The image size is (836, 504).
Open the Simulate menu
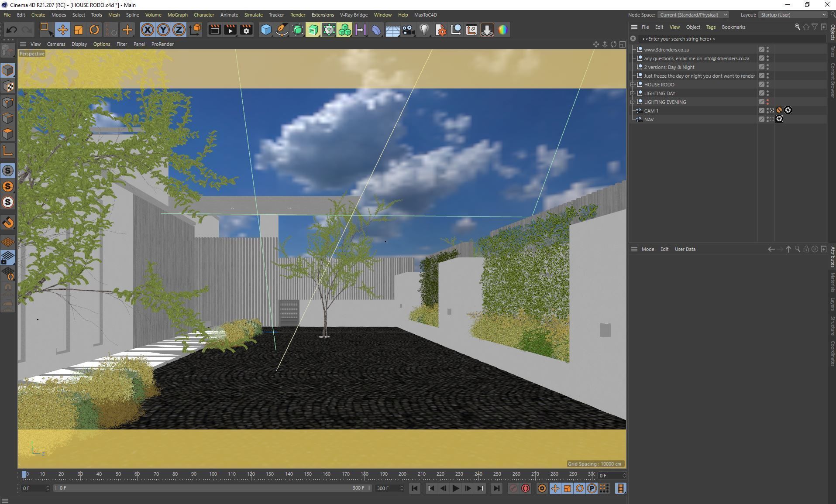pyautogui.click(x=253, y=15)
